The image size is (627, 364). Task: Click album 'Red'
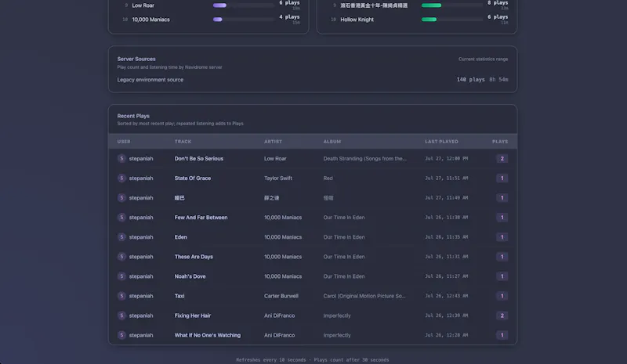[x=328, y=178]
